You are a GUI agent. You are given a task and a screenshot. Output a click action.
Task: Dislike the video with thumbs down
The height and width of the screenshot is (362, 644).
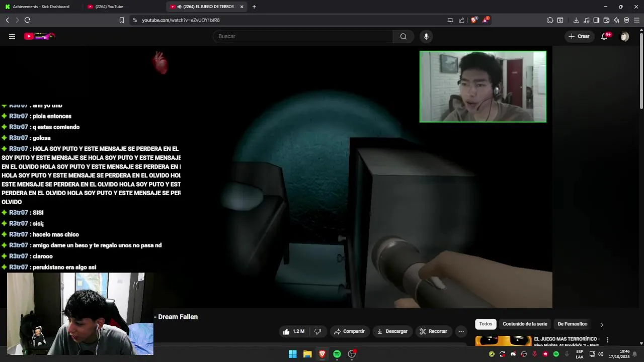[317, 331]
